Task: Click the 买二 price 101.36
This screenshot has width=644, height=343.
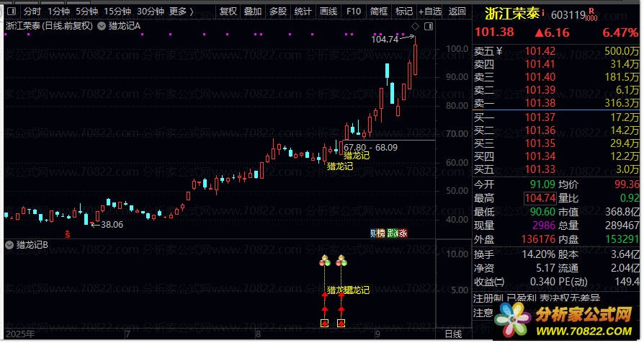Action: point(540,130)
